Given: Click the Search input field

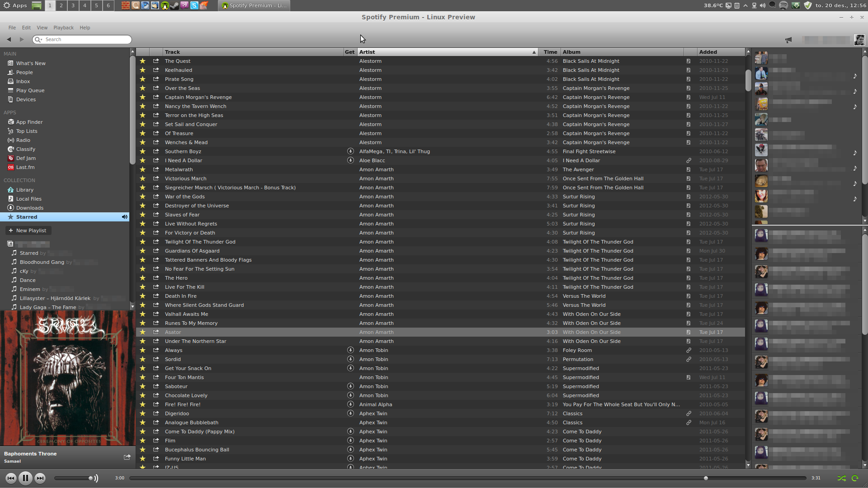Looking at the screenshot, I should click(82, 40).
